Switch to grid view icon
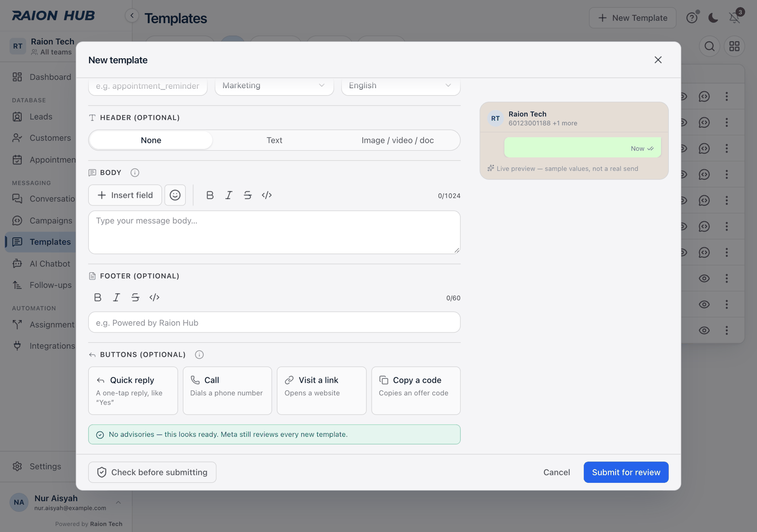Screen dimensions: 757x532 coord(734,46)
